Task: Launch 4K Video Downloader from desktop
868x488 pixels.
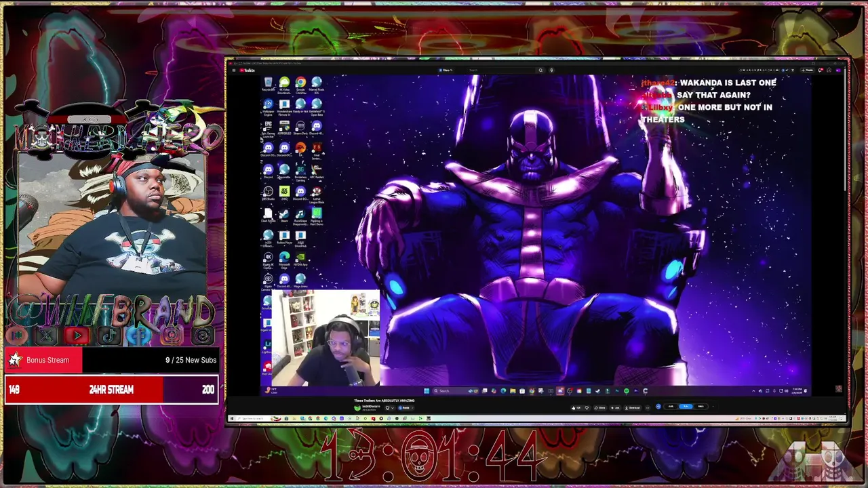Action: [284, 86]
